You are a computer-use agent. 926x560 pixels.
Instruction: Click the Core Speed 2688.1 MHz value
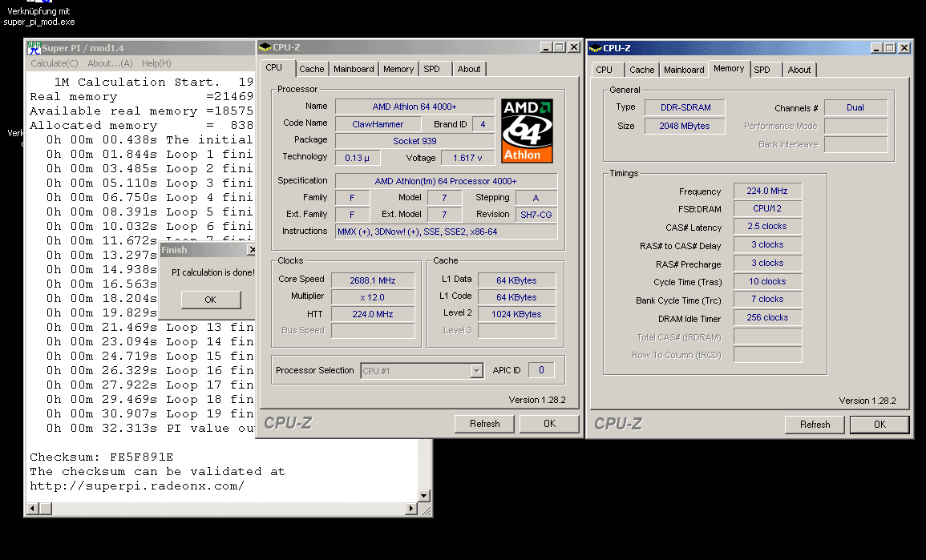[x=373, y=280]
